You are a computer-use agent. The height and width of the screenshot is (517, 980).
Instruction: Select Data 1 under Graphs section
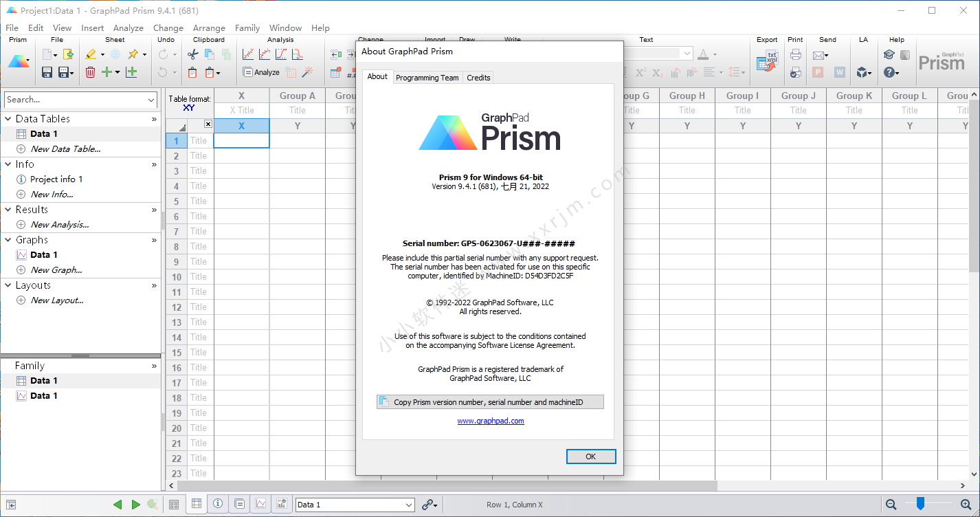point(44,255)
